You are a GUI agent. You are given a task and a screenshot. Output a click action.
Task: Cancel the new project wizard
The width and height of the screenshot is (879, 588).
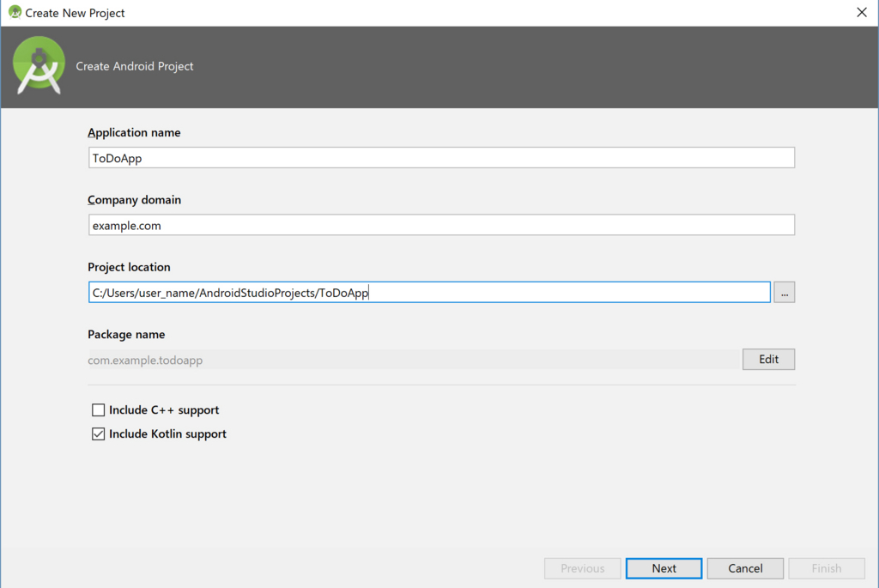tap(745, 568)
